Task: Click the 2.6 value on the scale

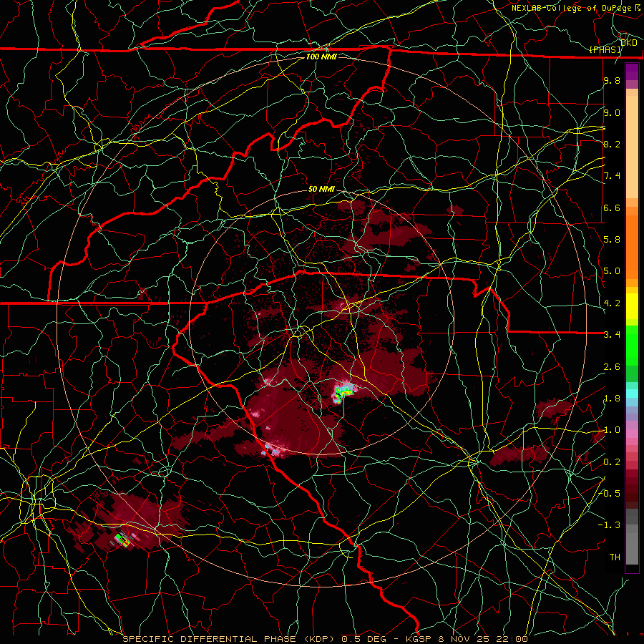Action: click(x=612, y=367)
